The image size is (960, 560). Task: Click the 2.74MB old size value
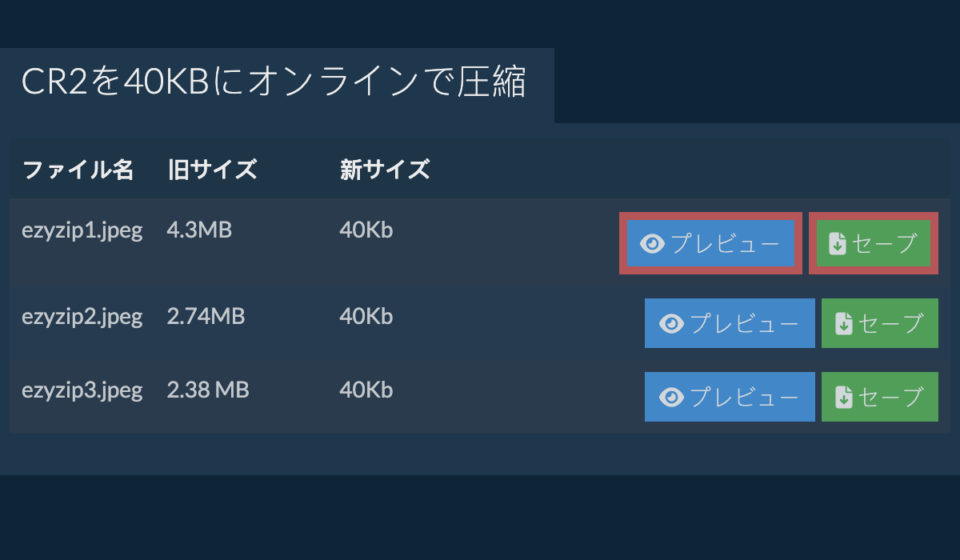(206, 317)
